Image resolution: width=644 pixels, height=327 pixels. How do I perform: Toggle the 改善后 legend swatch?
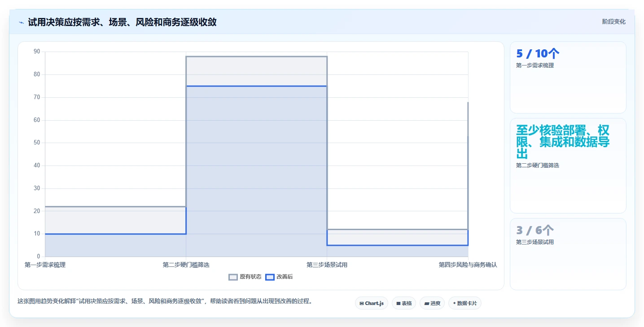pyautogui.click(x=270, y=277)
